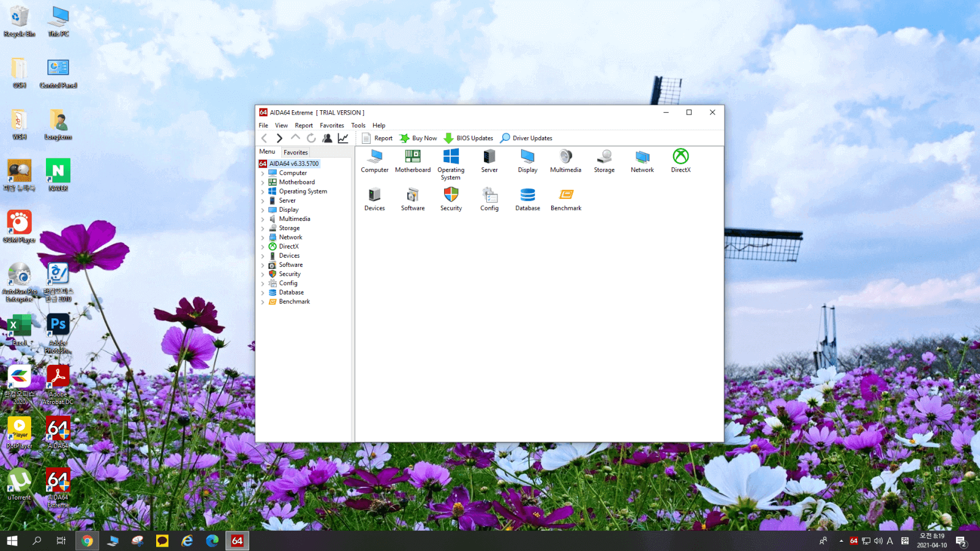Viewport: 980px width, 551px height.
Task: Click the taskbar clock and date
Action: (x=932, y=541)
